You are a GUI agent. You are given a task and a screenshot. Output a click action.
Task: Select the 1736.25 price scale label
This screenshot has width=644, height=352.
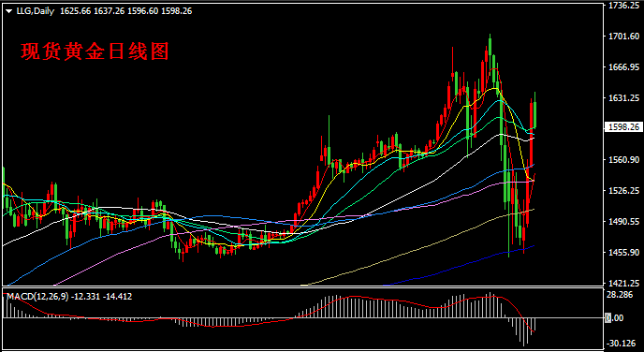[623, 6]
